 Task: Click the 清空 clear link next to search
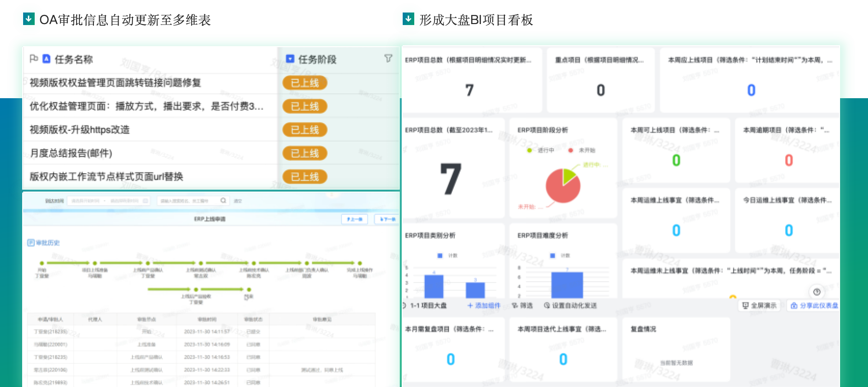tap(237, 201)
